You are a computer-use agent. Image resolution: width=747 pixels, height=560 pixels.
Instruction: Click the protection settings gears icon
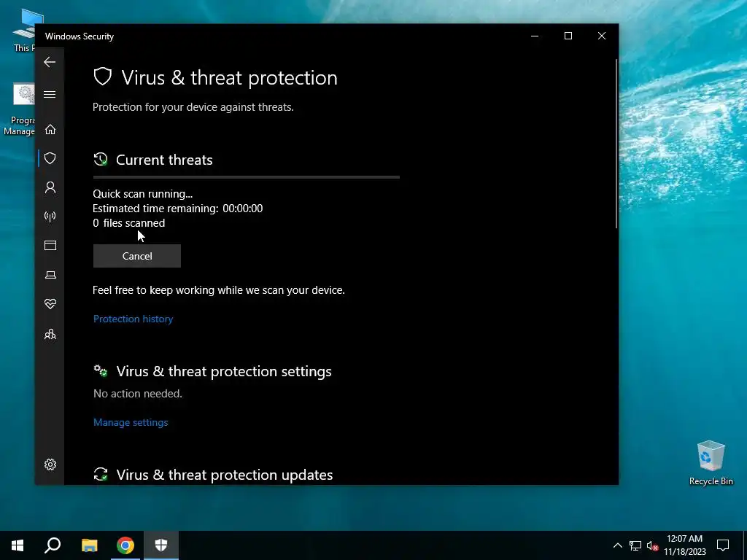tap(101, 371)
